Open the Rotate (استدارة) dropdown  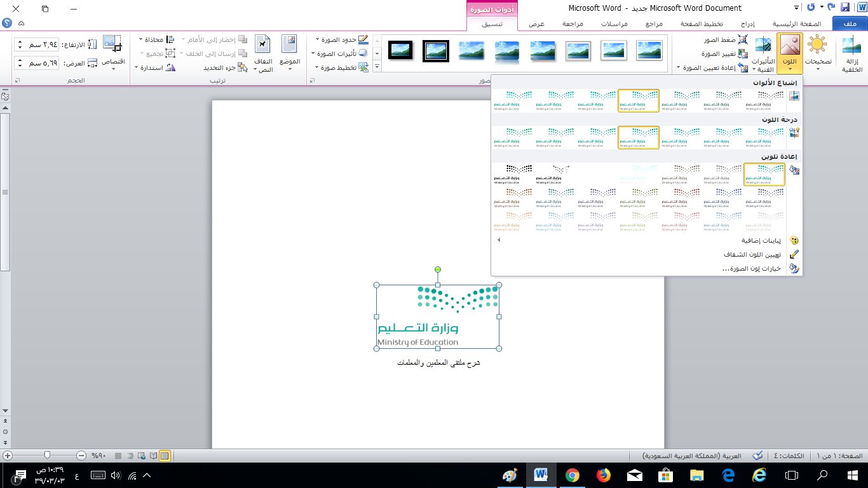(x=155, y=68)
